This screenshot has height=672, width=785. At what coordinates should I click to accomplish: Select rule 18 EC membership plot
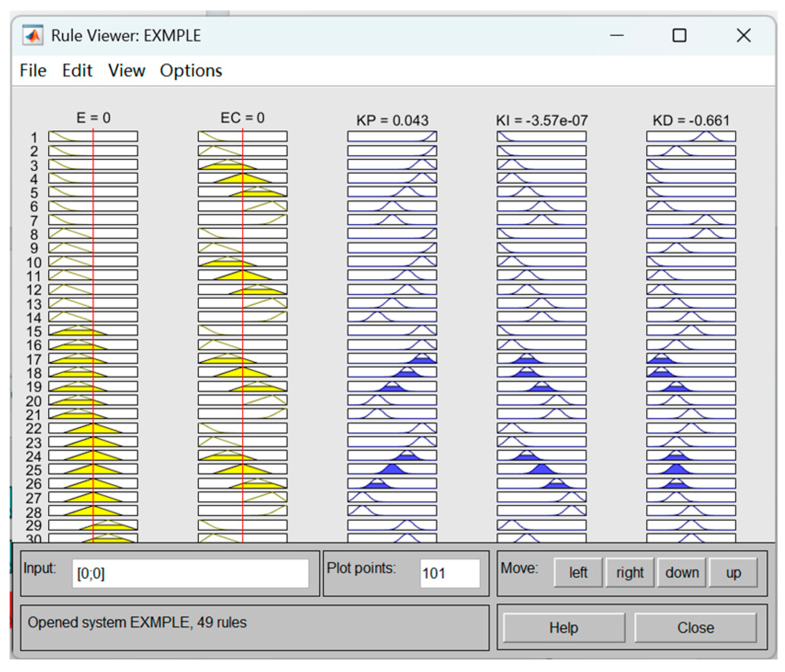tap(243, 372)
